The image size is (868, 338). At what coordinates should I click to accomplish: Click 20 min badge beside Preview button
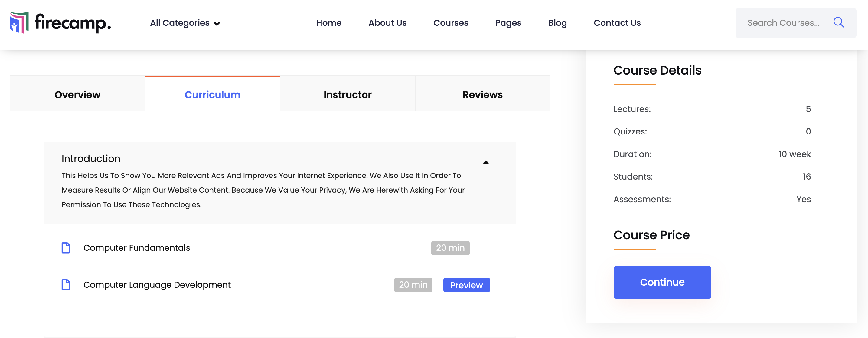[x=413, y=285]
